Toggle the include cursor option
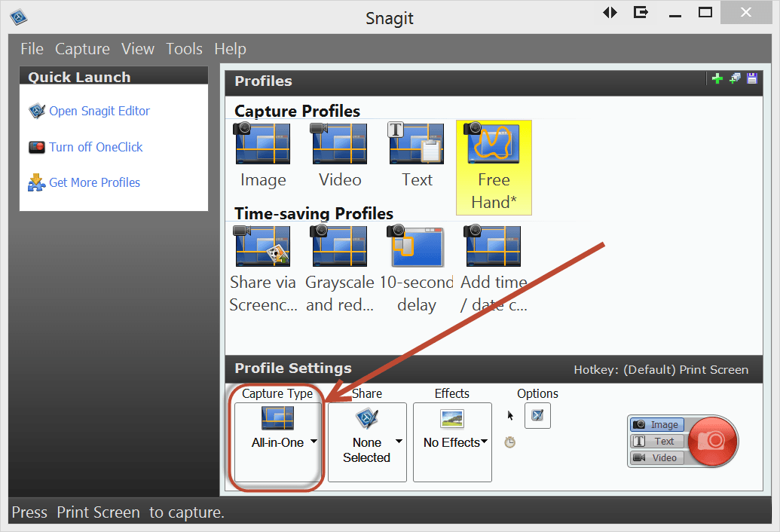 [x=510, y=416]
